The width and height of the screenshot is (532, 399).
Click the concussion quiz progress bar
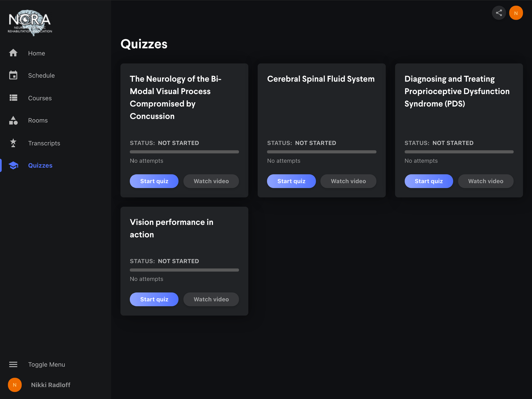[184, 152]
